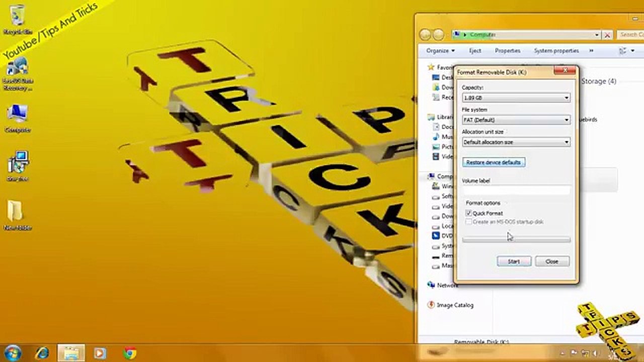Open the Windows Start menu orb
Viewport: 644px width, 362px height.
(x=12, y=353)
